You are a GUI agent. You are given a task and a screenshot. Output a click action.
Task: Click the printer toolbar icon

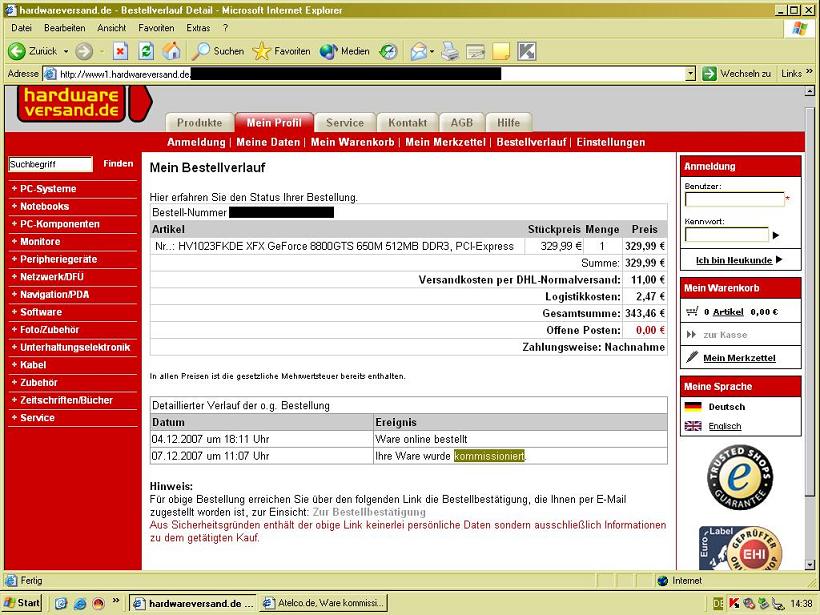tap(450, 51)
